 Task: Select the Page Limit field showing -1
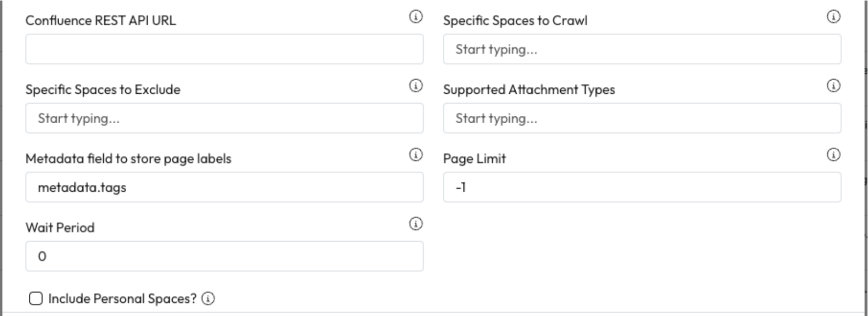tap(642, 188)
